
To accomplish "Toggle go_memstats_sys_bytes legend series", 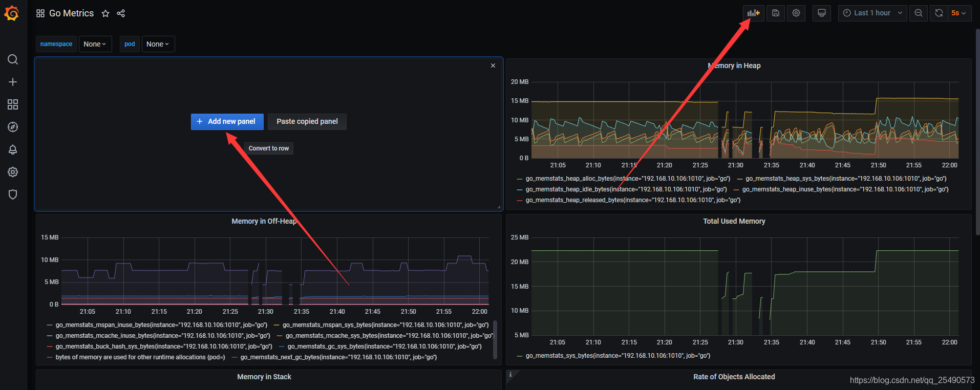I will tap(618, 356).
